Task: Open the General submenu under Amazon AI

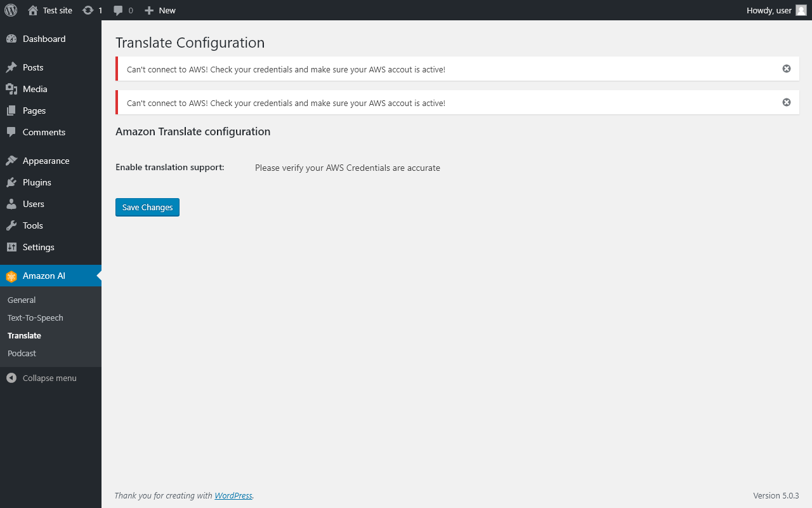Action: coord(22,300)
